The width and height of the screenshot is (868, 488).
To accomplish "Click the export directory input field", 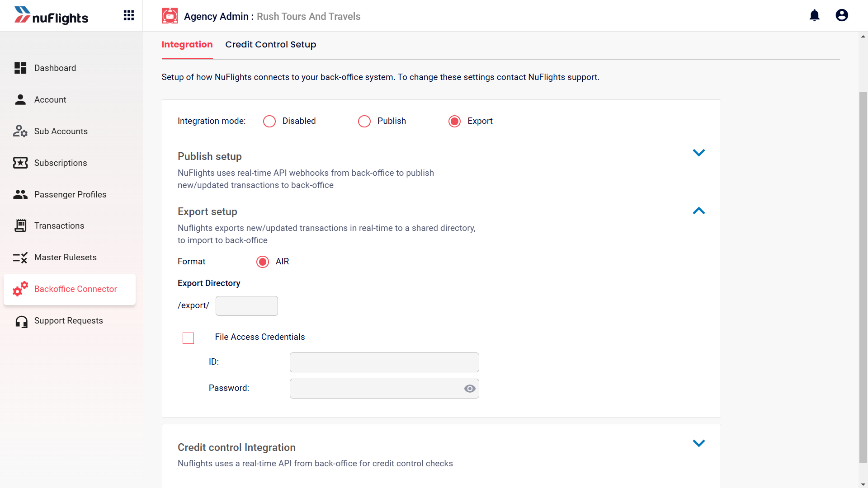I will click(x=246, y=306).
